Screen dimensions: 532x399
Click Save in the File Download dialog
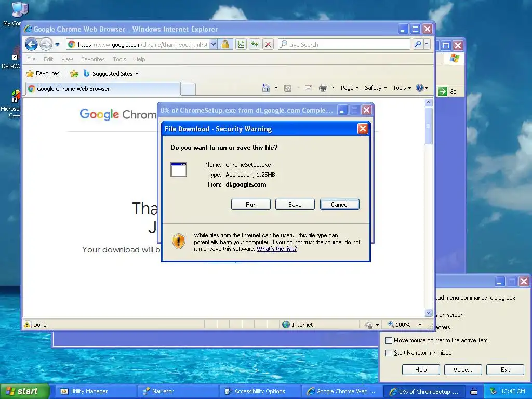coord(295,204)
